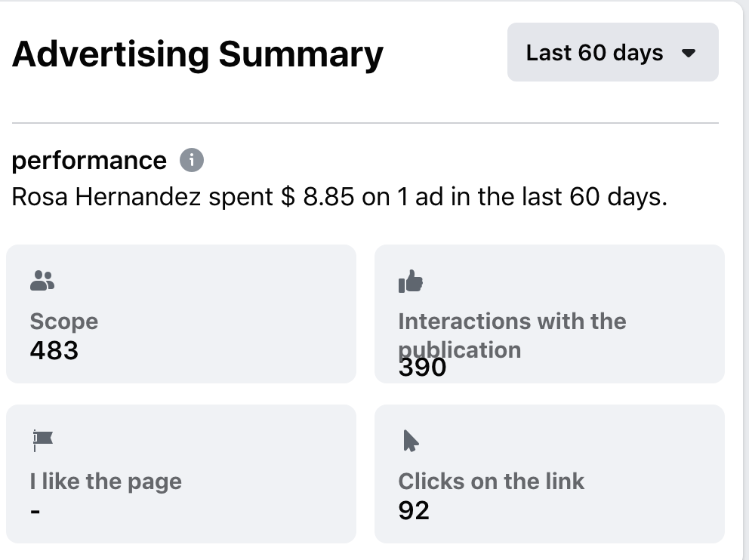749x560 pixels.
Task: Open the Last 60 days dropdown
Action: click(x=613, y=52)
